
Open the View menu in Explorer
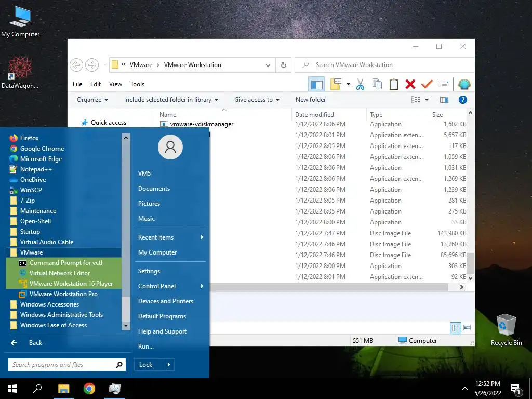tap(115, 84)
